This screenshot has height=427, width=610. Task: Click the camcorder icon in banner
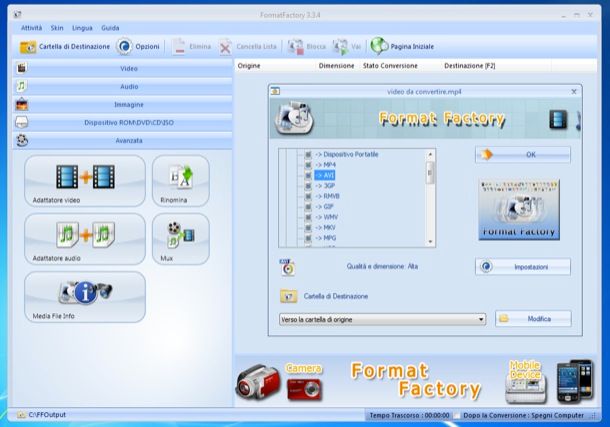pyautogui.click(x=258, y=382)
